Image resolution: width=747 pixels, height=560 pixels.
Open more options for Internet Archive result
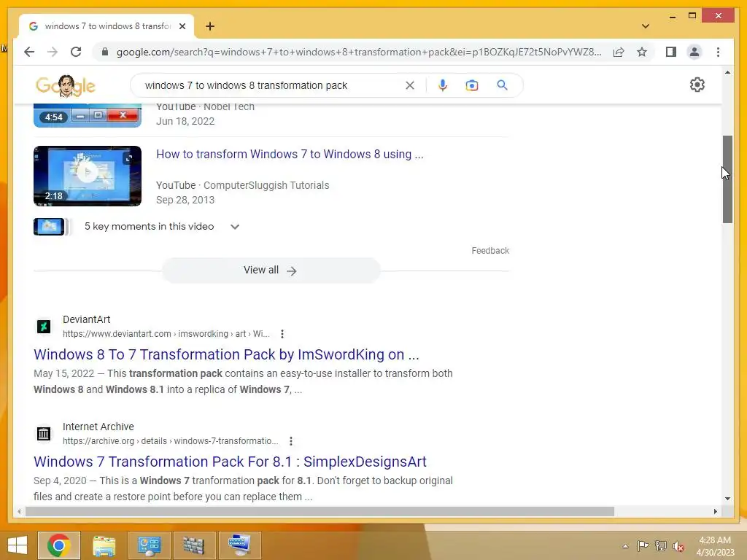(x=290, y=441)
